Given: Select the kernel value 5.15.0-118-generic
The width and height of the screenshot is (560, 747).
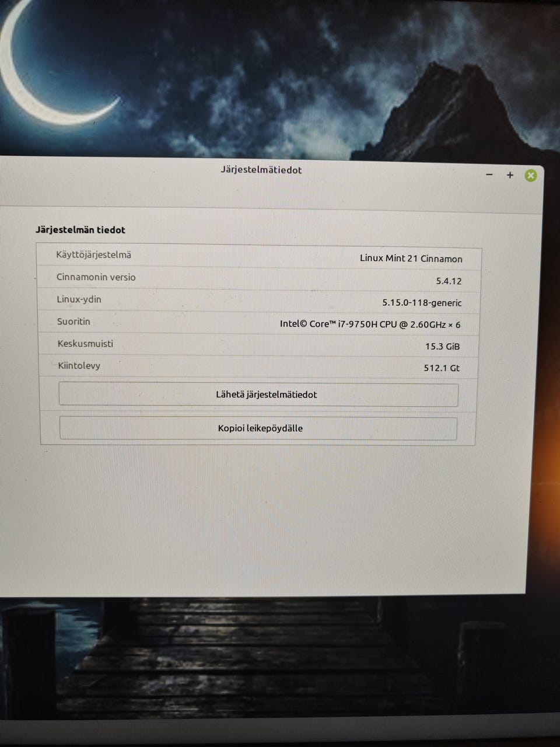Looking at the screenshot, I should [x=422, y=303].
